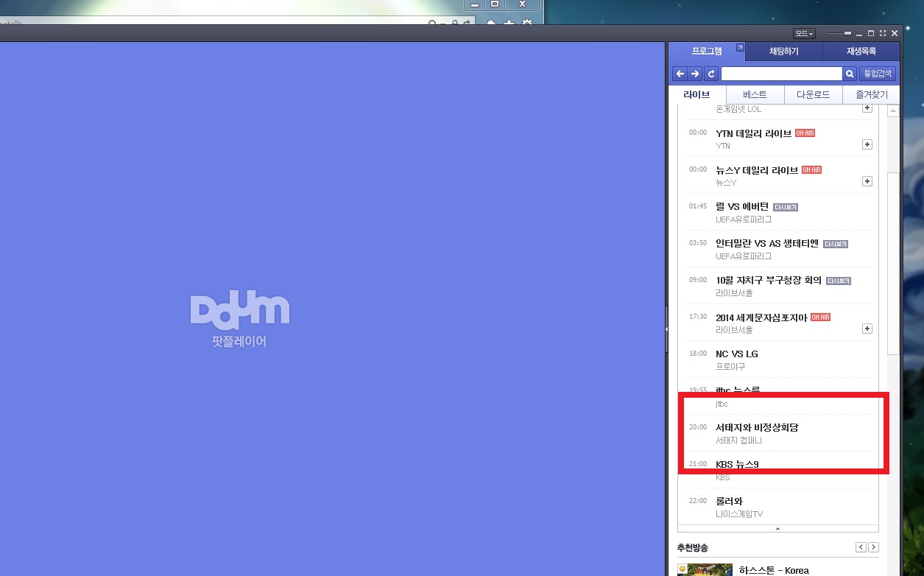This screenshot has width=924, height=576.
Task: Click the 통합검색 button
Action: click(x=877, y=74)
